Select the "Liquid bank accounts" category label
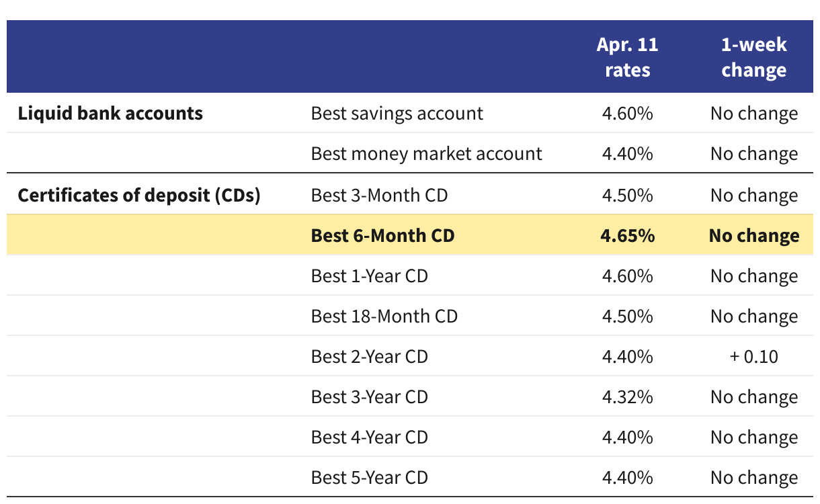Screen dimensions: 820x504 [110, 113]
